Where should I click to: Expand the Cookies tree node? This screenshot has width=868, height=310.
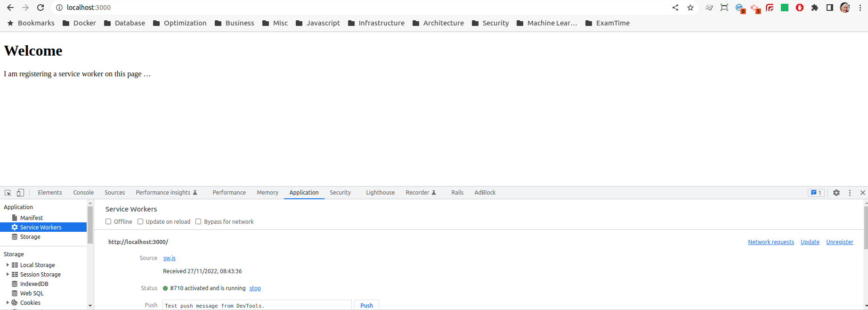click(8, 302)
